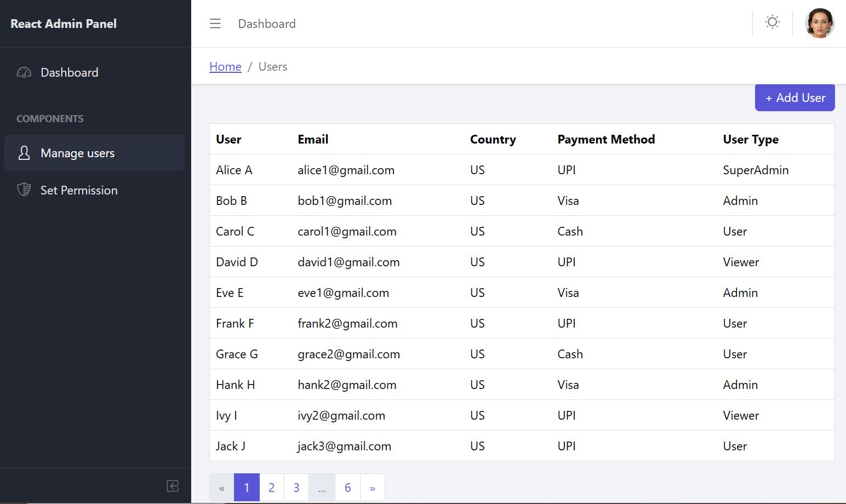Viewport: 846px width, 504px height.
Task: Navigate Home via the breadcrumb link
Action: click(225, 66)
